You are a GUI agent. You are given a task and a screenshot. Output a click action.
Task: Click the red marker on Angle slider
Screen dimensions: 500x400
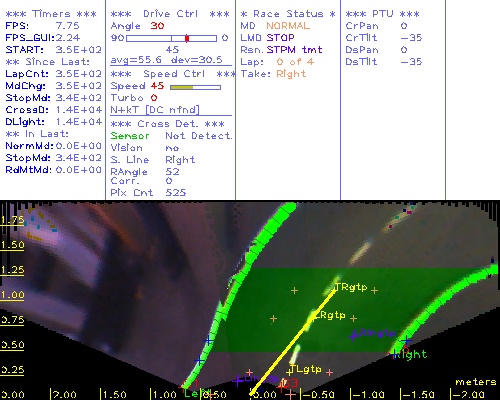coord(187,38)
